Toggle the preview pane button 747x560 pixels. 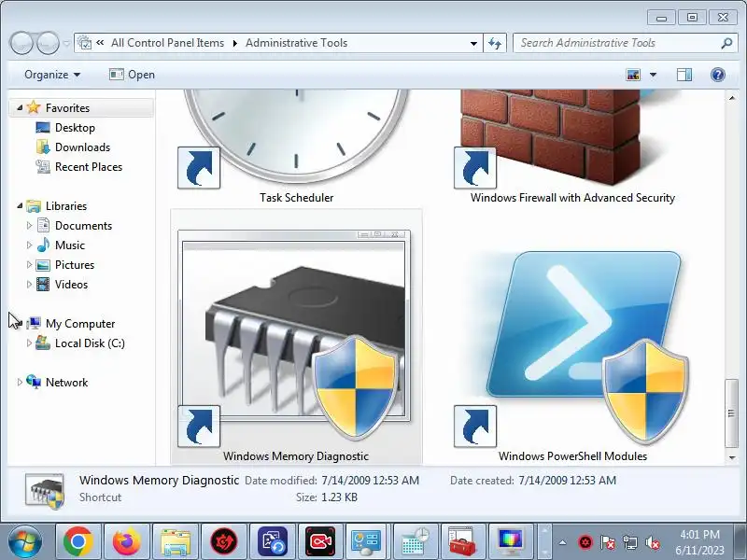click(684, 75)
